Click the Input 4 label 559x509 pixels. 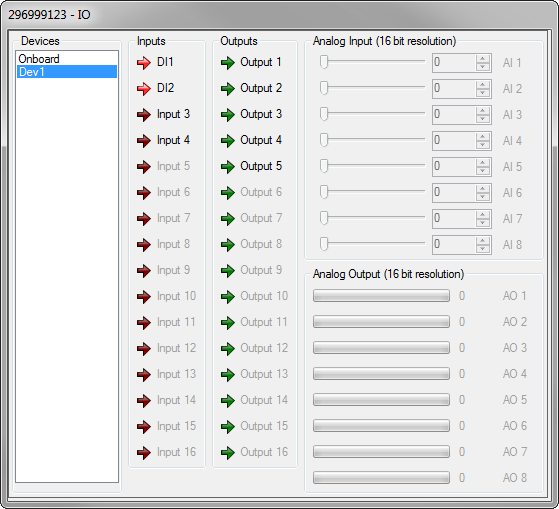[173, 140]
